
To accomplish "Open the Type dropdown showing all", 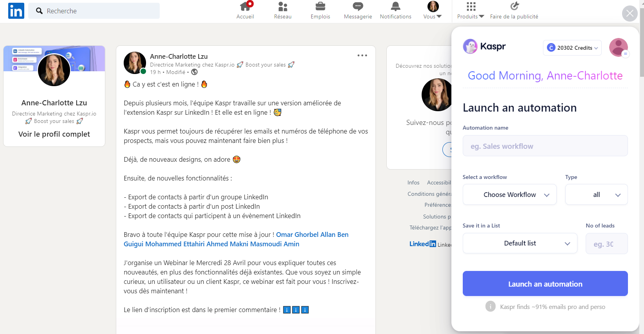I will [x=596, y=195].
